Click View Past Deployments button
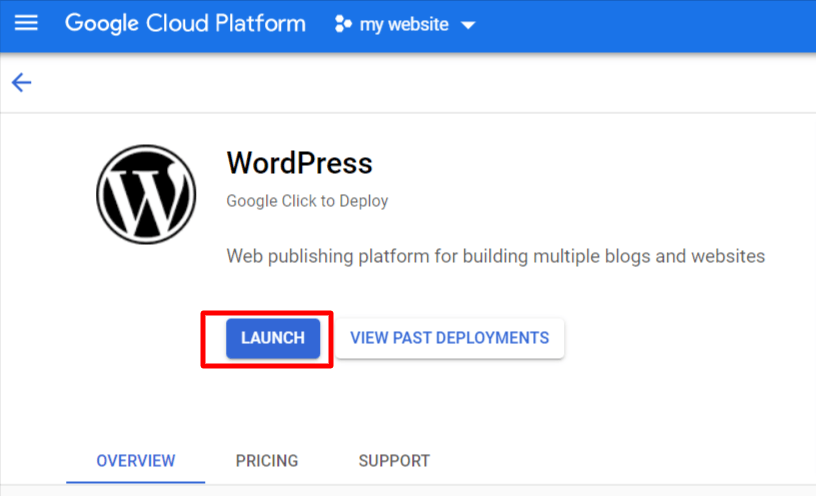The height and width of the screenshot is (496, 816). click(450, 338)
